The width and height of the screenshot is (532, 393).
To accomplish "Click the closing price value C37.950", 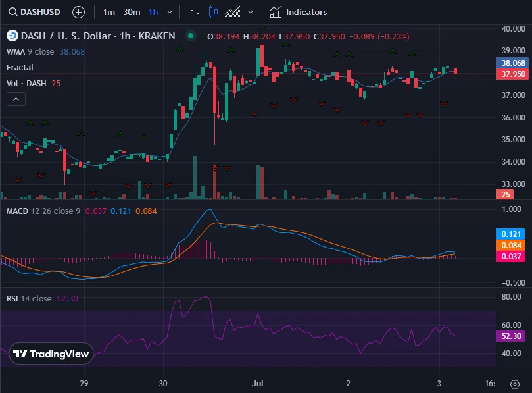I will tap(329, 36).
